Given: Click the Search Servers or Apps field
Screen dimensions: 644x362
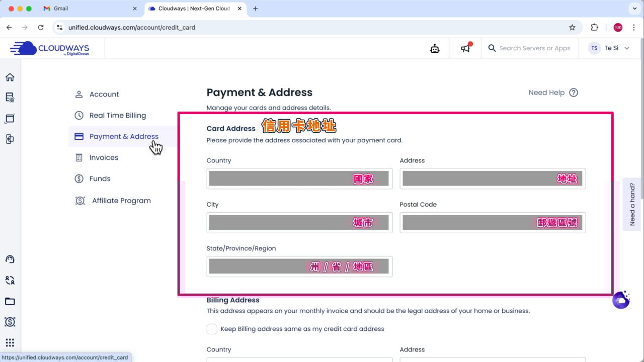Looking at the screenshot, I should [534, 48].
